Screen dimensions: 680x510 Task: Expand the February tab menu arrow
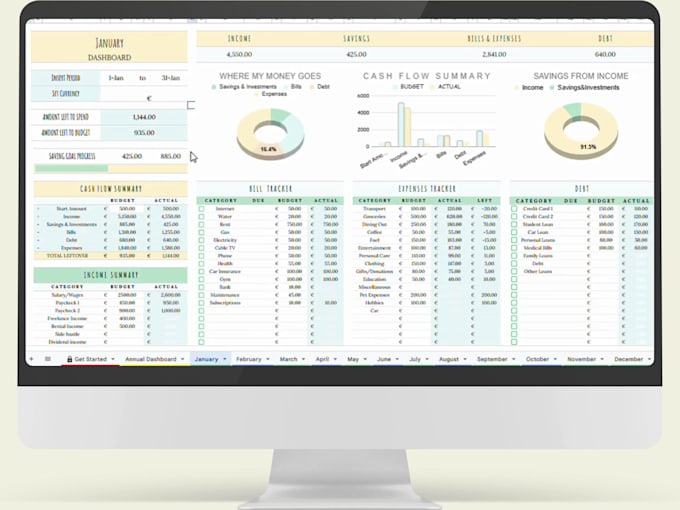pos(268,359)
